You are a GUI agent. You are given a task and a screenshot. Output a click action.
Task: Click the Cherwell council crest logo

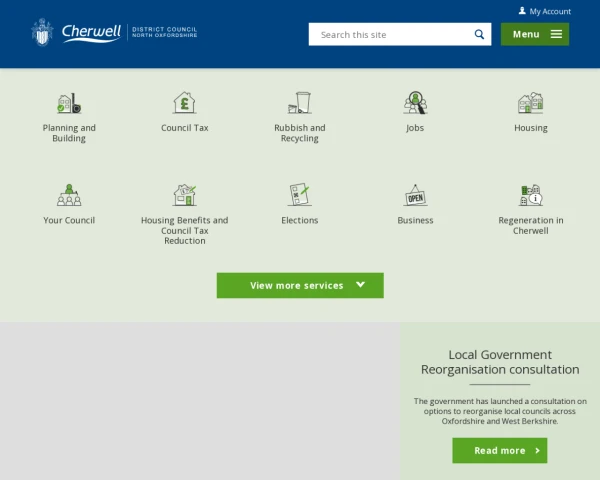point(42,32)
